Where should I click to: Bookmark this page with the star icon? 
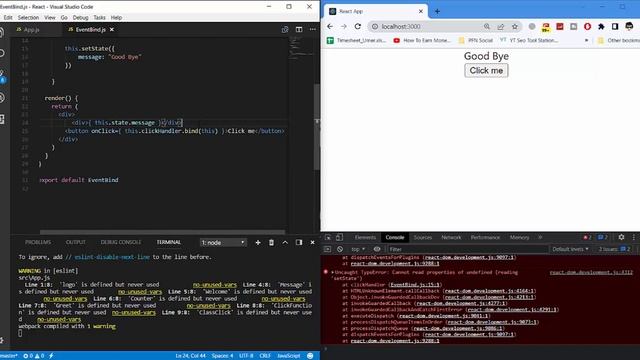(515, 27)
